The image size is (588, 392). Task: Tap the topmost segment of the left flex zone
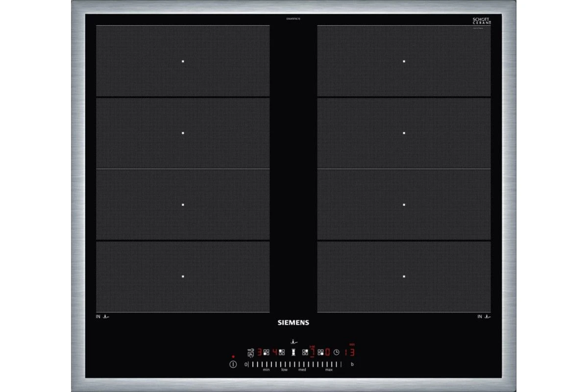pyautogui.click(x=183, y=61)
